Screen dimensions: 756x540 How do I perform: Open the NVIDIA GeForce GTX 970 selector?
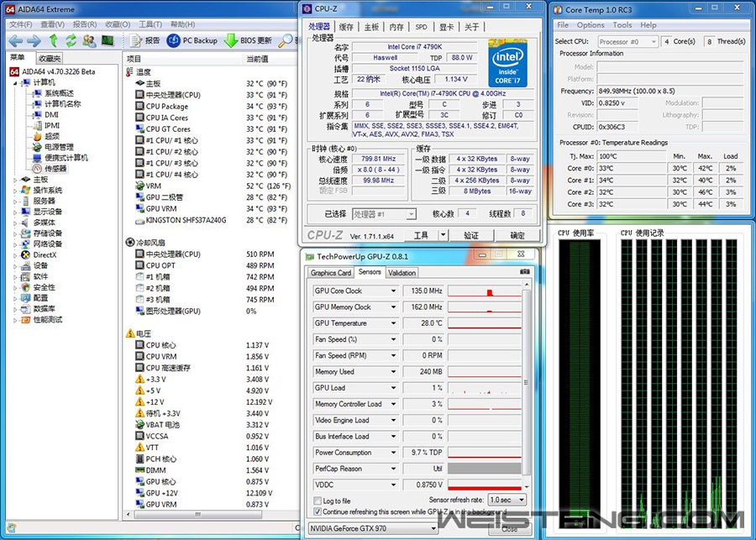click(373, 528)
